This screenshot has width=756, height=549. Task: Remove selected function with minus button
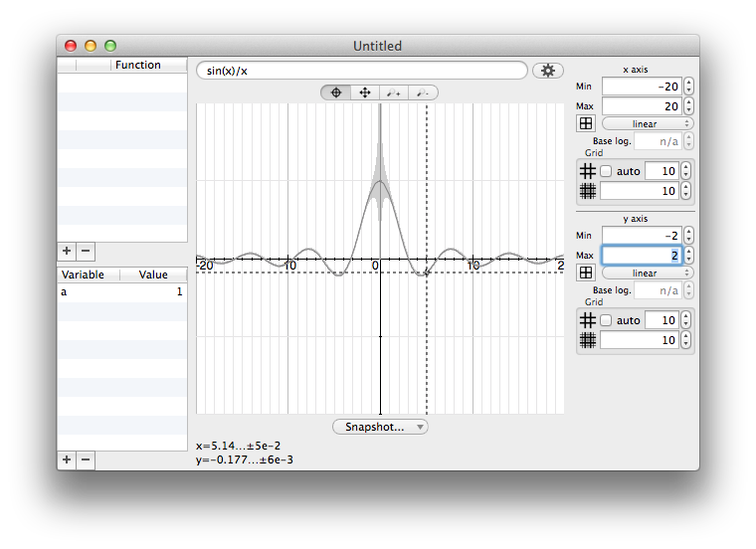pyautogui.click(x=86, y=251)
